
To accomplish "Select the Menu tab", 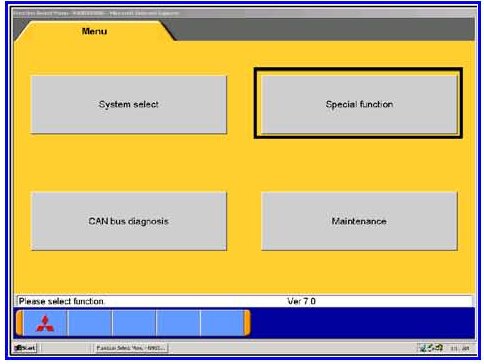I will [x=94, y=31].
